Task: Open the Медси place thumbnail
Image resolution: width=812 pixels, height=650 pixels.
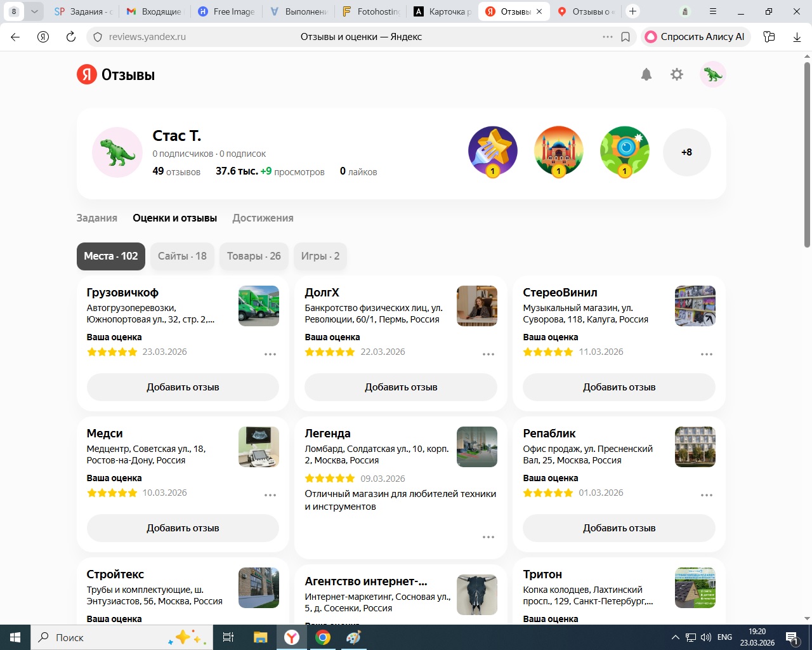Action: click(x=259, y=447)
